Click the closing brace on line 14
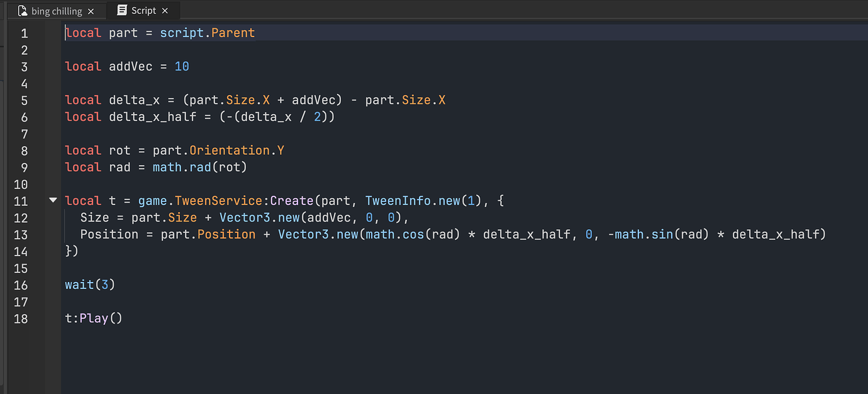This screenshot has width=868, height=394. pyautogui.click(x=69, y=251)
